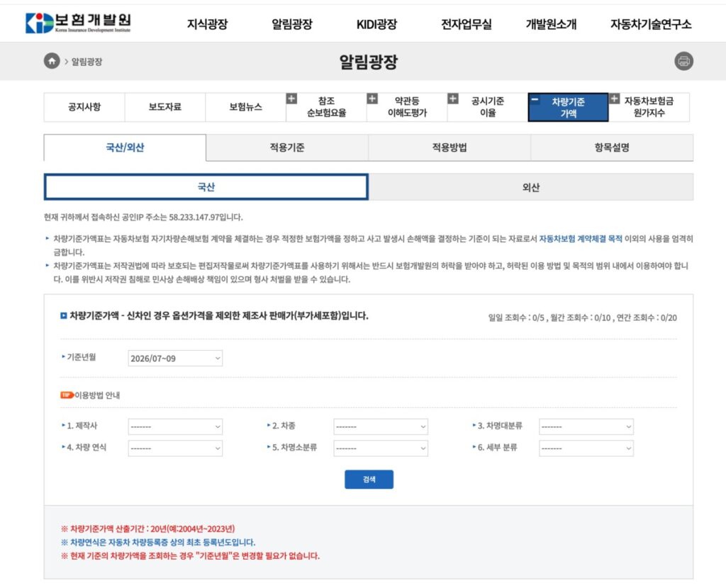Open the 개발원소개 top menu
This screenshot has width=726, height=588.
551,24
